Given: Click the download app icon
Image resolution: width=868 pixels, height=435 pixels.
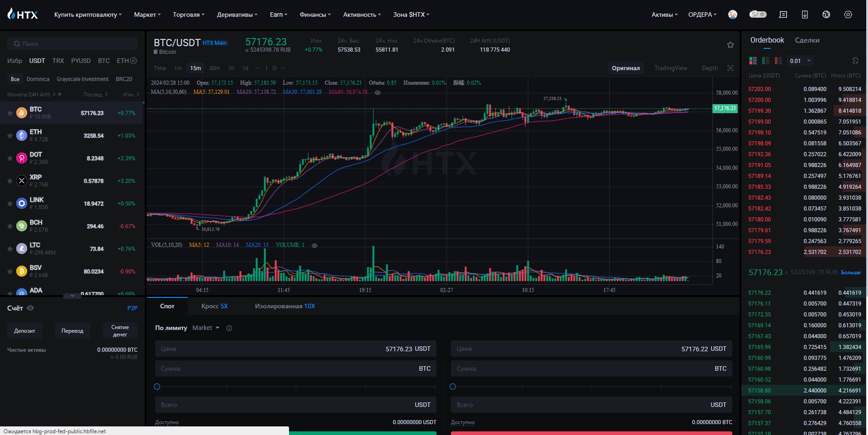Looking at the screenshot, I should click(805, 14).
